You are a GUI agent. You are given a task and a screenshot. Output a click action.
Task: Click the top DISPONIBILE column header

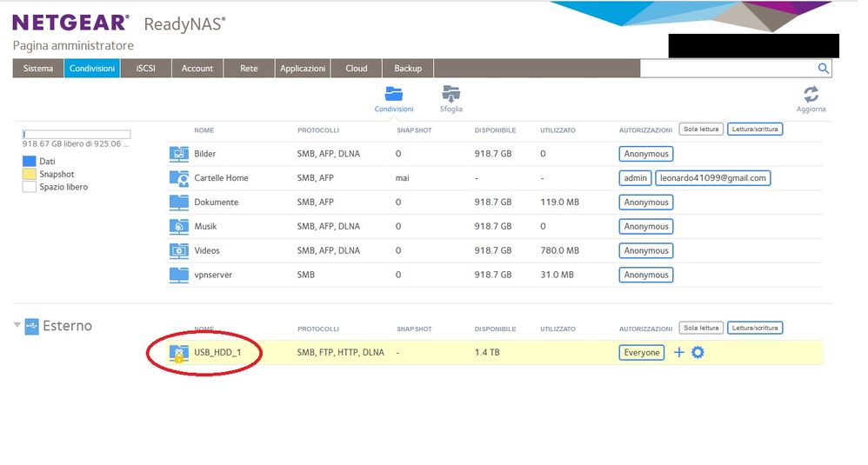click(495, 130)
